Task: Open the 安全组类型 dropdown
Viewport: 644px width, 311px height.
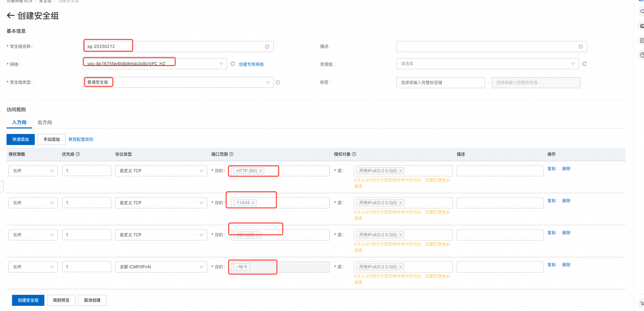Action: 267,82
